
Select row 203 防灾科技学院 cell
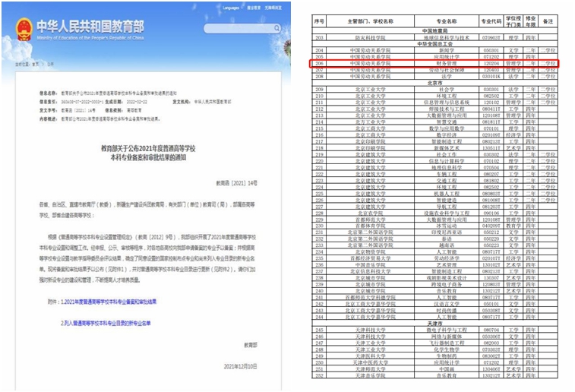tap(364, 36)
